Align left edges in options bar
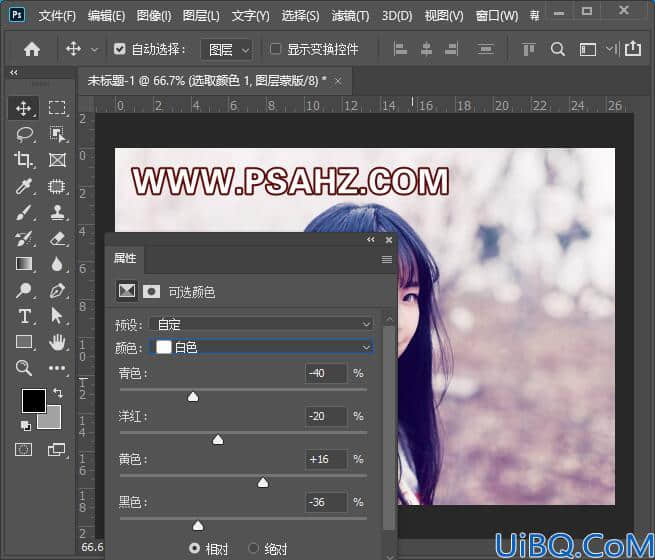The image size is (655, 560). (400, 49)
